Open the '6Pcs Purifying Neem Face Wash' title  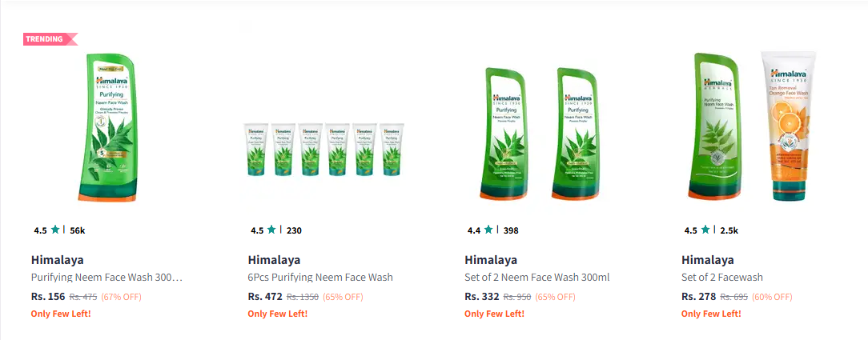(x=320, y=277)
